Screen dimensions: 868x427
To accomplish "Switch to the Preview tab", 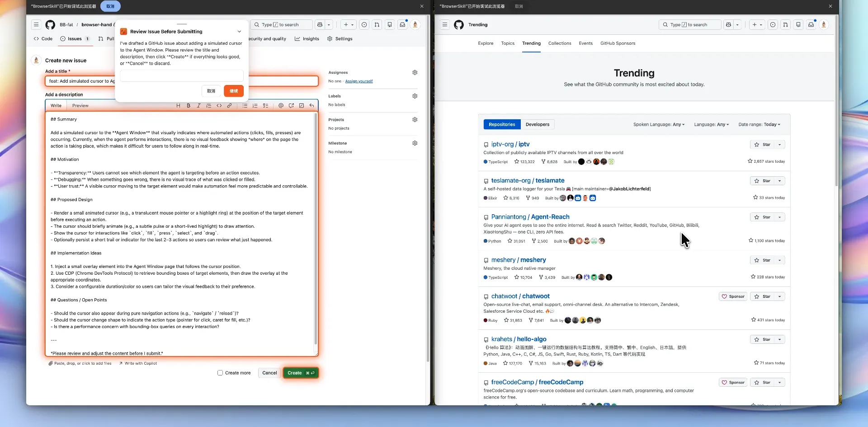I will 80,106.
